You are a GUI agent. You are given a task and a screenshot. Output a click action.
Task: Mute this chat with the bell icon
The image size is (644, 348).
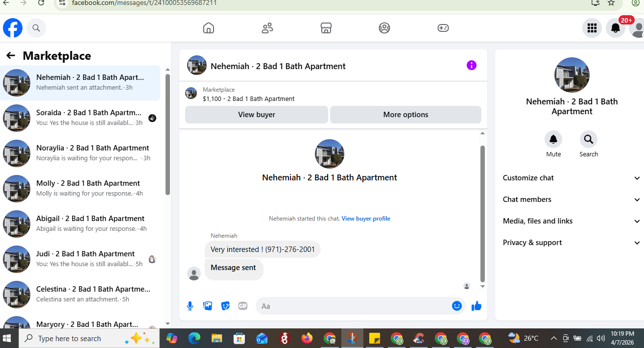pos(553,139)
